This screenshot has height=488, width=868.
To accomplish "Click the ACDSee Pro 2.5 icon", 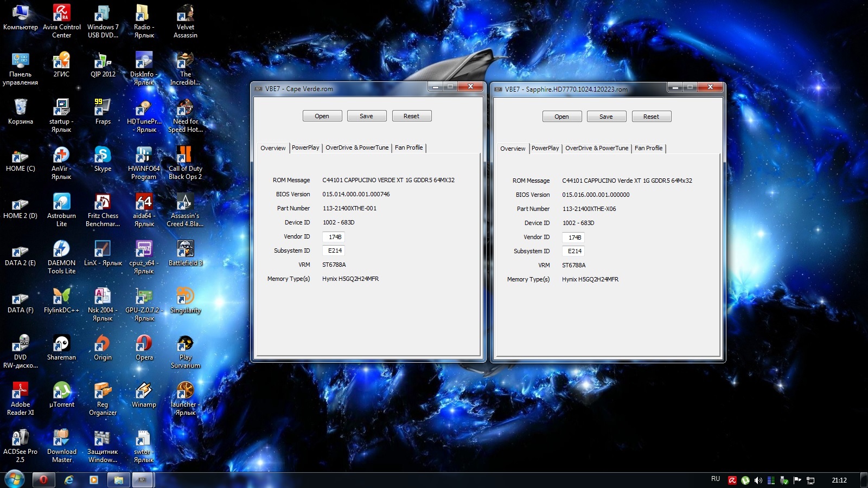I will click(21, 446).
